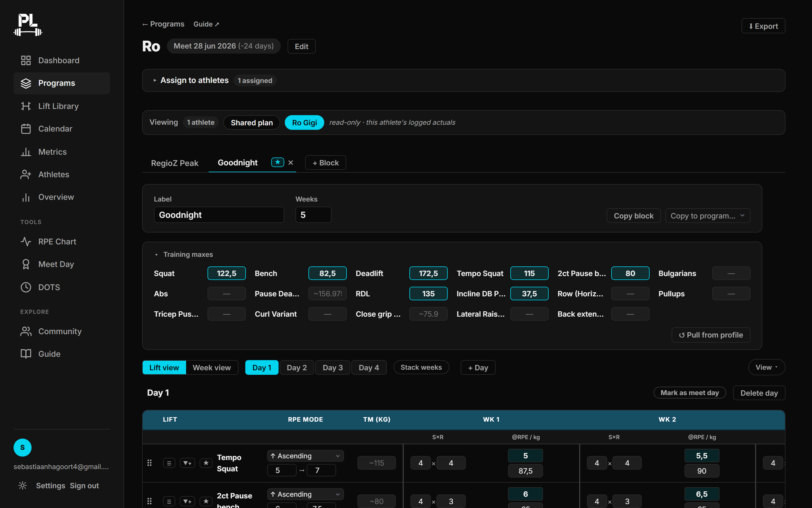Screen dimensions: 812x508
Task: Select the Shared plan view
Action: coord(252,123)
